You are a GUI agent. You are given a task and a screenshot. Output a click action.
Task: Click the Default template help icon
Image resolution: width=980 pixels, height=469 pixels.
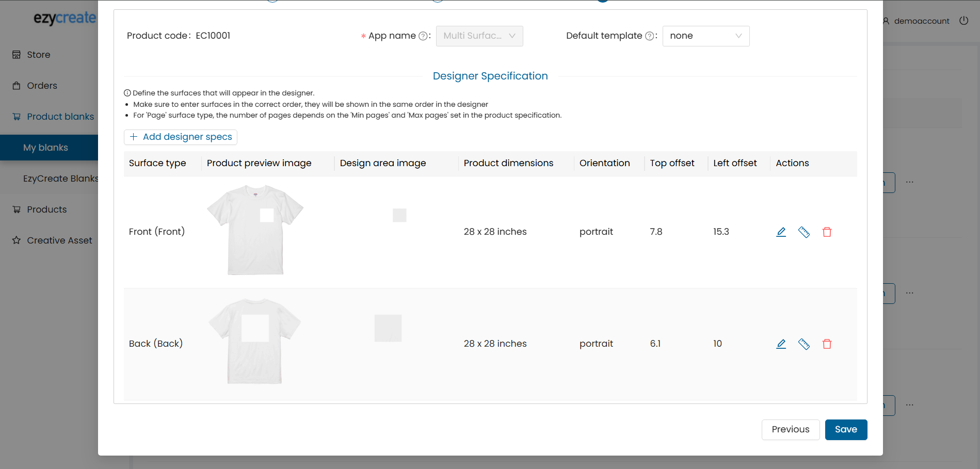click(649, 36)
